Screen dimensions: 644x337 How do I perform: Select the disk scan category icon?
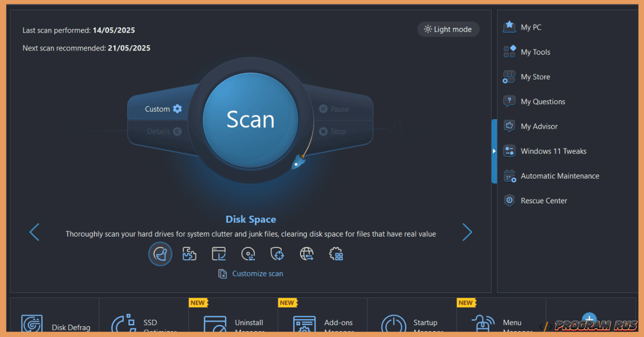click(x=248, y=254)
